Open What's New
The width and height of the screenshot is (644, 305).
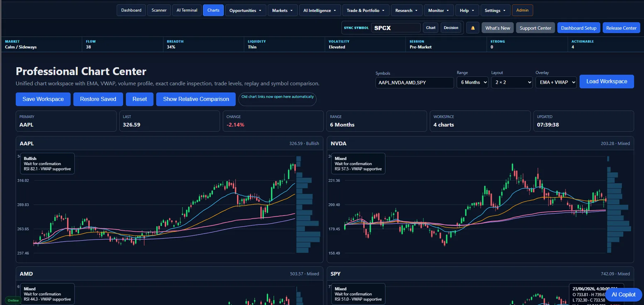[498, 28]
